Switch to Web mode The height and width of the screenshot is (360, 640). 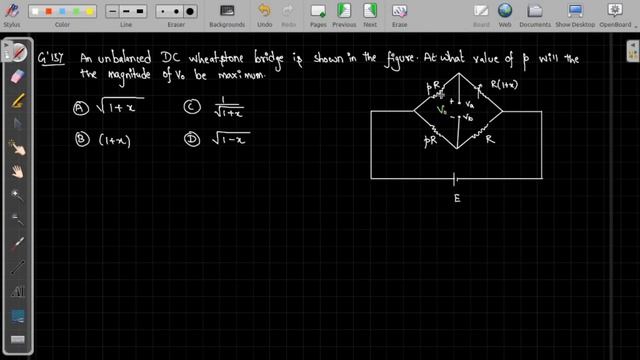[505, 15]
